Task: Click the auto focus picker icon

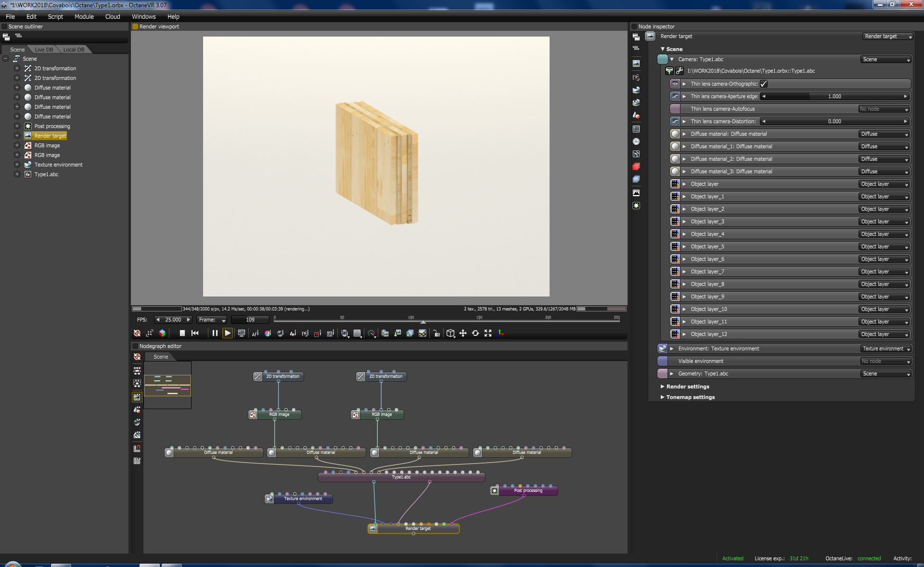Action: (x=256, y=333)
